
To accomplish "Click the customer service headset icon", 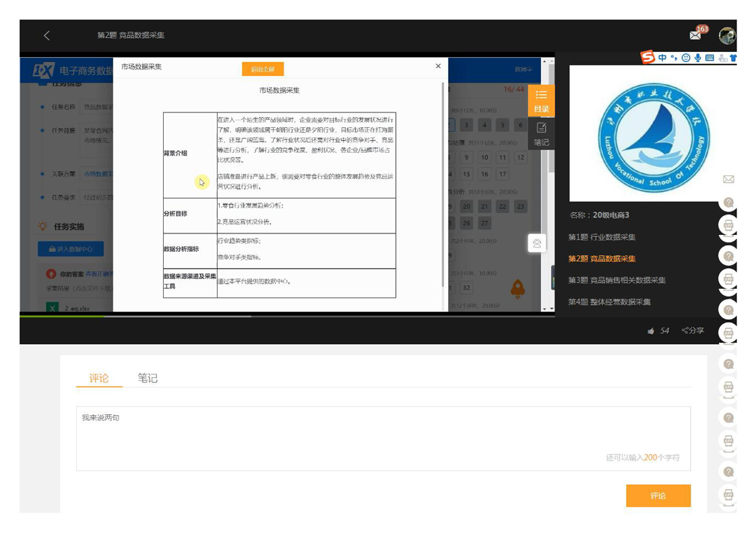I will pyautogui.click(x=537, y=243).
